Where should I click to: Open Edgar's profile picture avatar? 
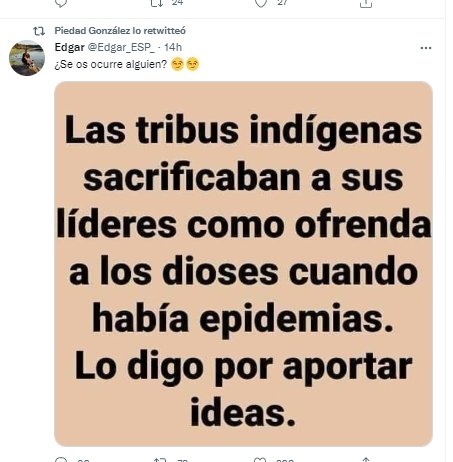[x=27, y=58]
